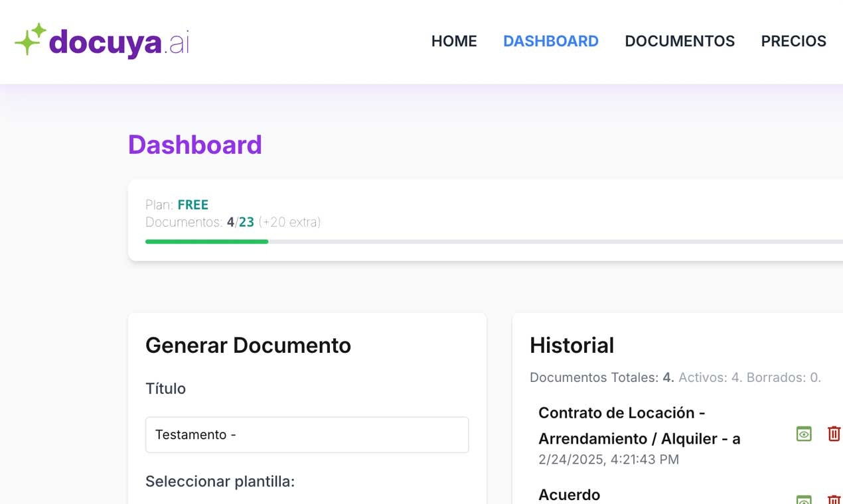View the PRECIOS page

tap(794, 41)
